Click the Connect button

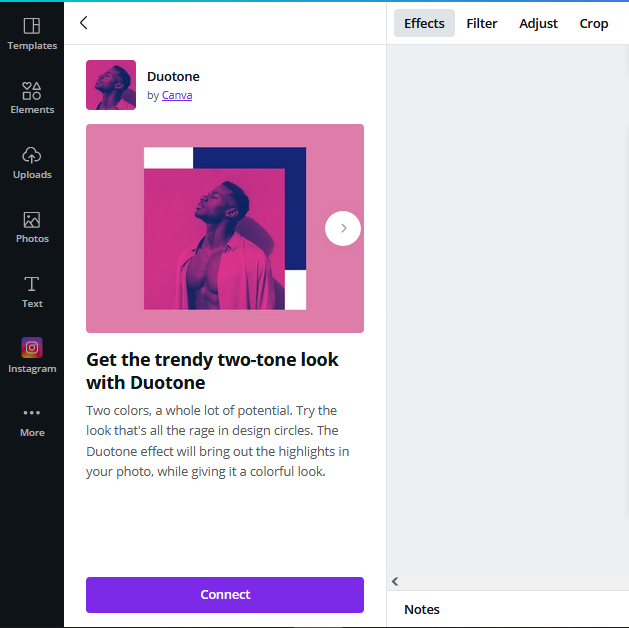click(225, 595)
